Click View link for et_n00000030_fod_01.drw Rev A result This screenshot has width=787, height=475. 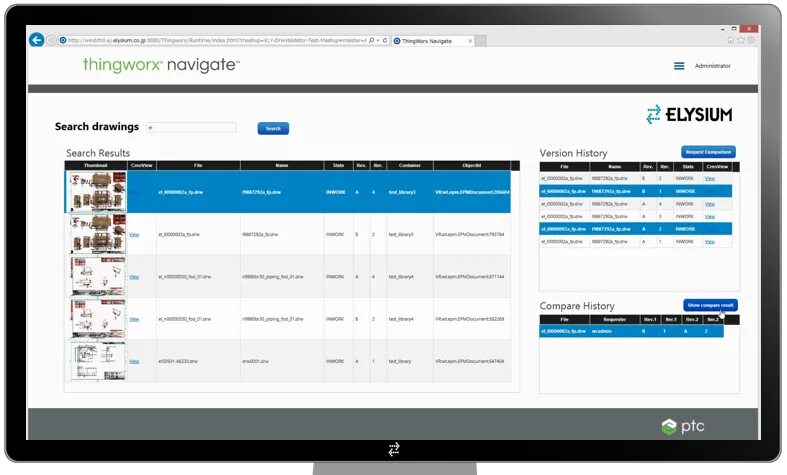[x=134, y=277]
